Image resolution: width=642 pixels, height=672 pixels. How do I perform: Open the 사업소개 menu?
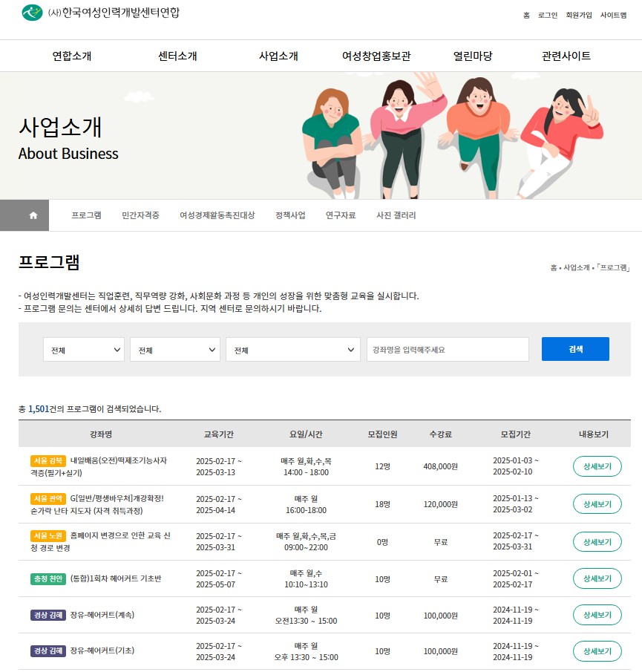tap(277, 56)
